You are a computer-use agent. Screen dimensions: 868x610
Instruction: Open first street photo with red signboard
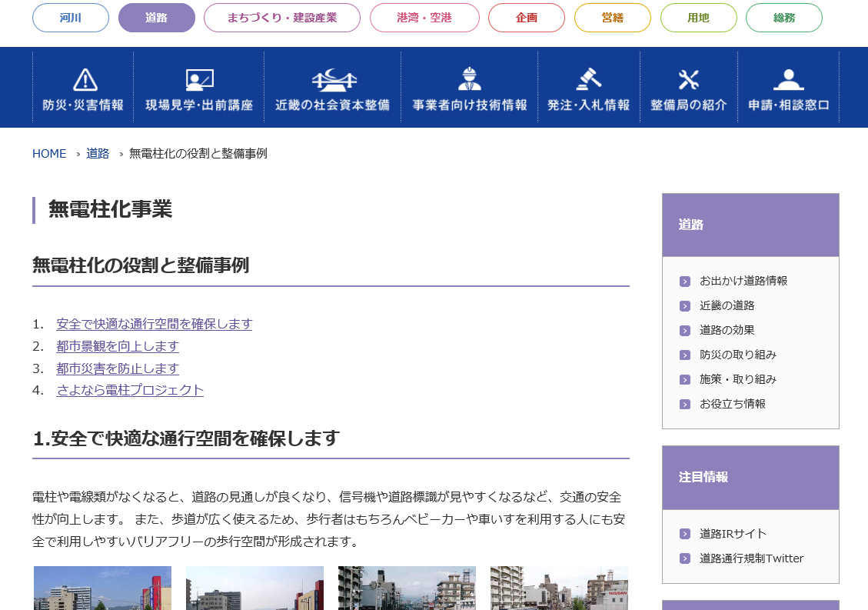point(102,588)
